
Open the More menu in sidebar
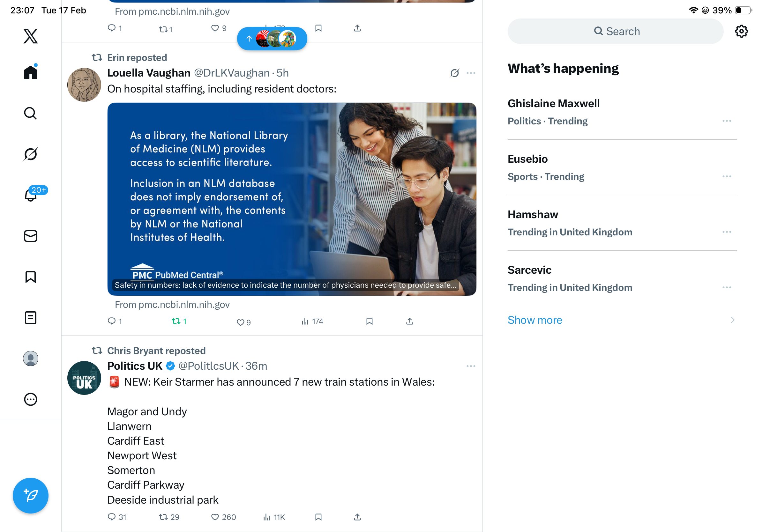click(x=31, y=399)
